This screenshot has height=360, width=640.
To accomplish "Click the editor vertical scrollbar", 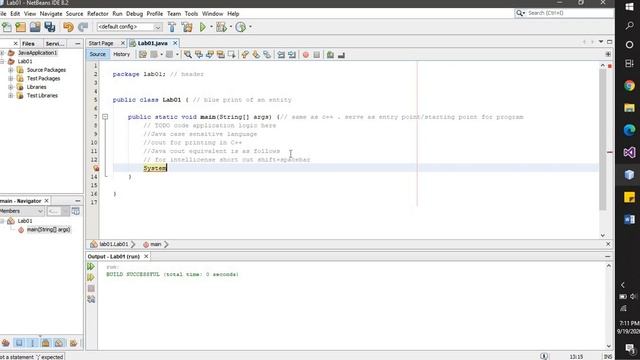I will [603, 139].
